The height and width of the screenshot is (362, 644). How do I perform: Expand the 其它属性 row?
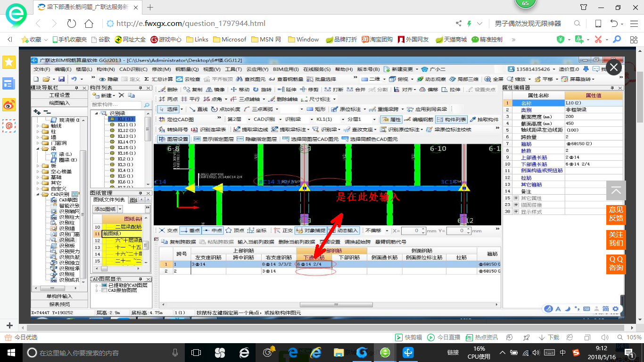516,198
